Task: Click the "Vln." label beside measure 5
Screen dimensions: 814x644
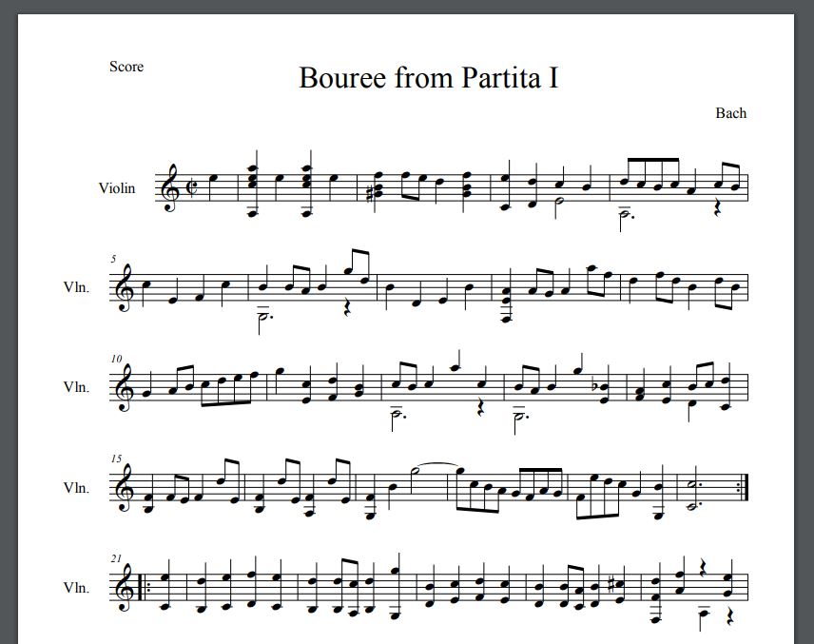Action: point(76,287)
